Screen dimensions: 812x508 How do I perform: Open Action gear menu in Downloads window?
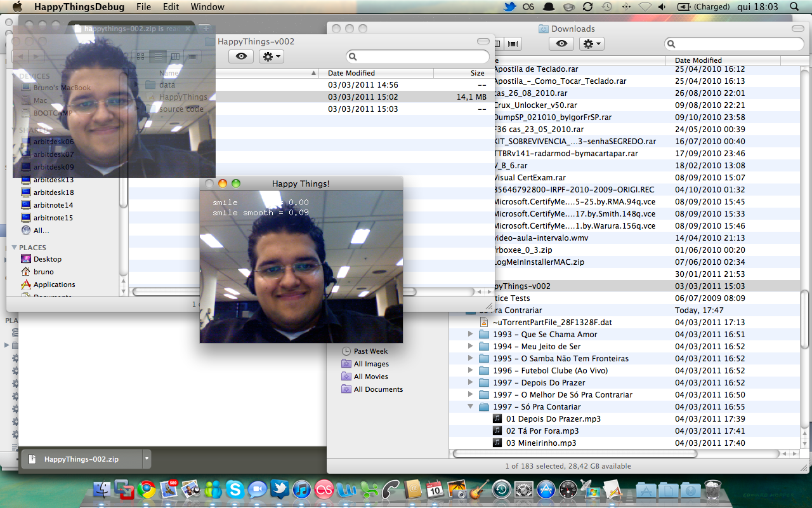coord(591,44)
